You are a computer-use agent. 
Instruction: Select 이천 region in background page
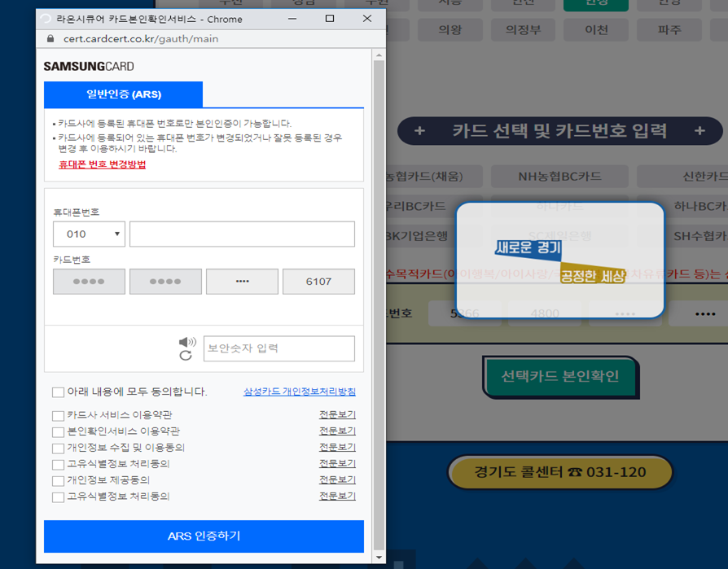(x=596, y=29)
